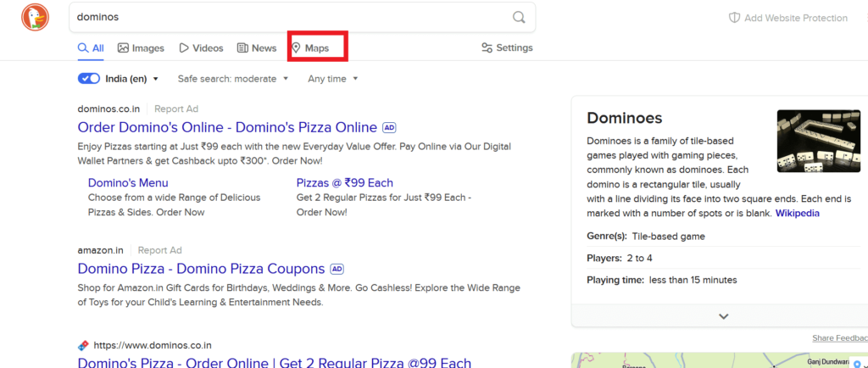Click the Domino's favicon next to https://www.dominos.co.in
Image resolution: width=868 pixels, height=368 pixels.
click(83, 345)
